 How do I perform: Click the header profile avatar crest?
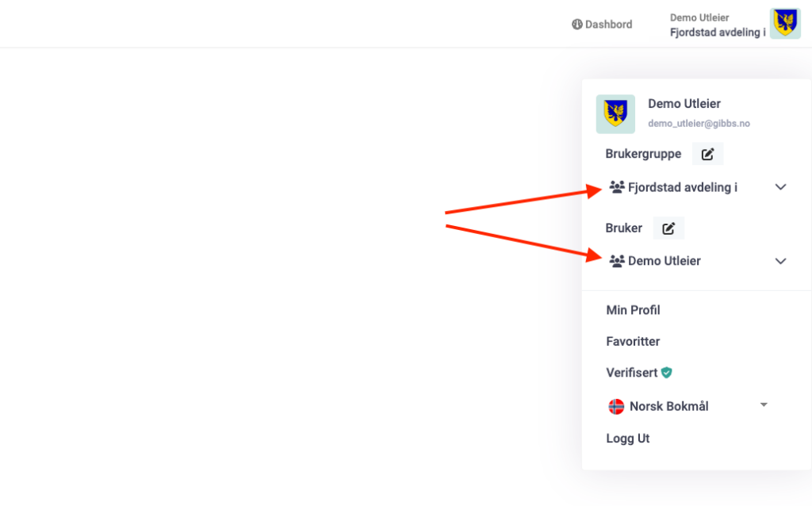pyautogui.click(x=785, y=24)
